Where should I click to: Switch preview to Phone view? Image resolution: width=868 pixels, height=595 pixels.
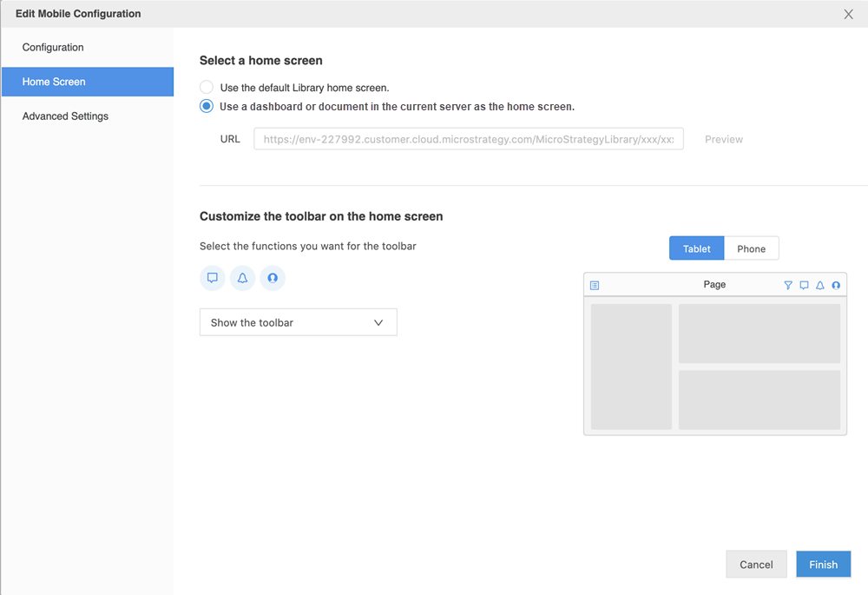[751, 248]
